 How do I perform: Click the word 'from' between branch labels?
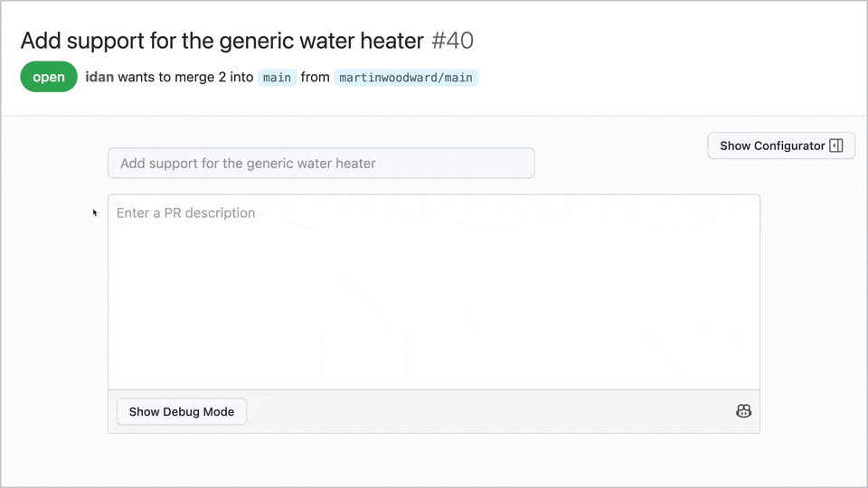coord(316,77)
